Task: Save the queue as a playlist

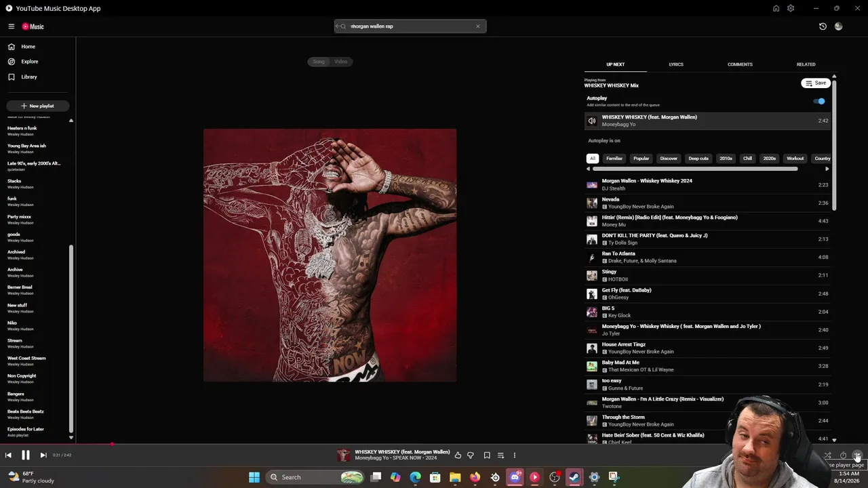Action: [815, 83]
